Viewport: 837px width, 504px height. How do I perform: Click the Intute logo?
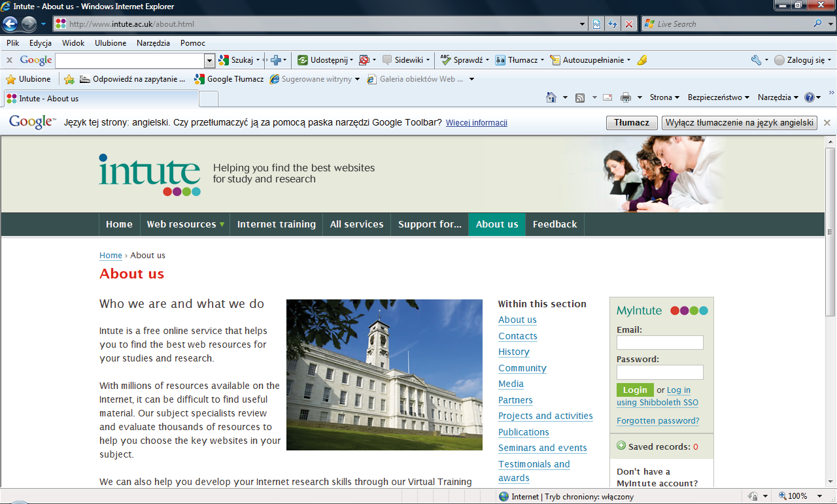click(150, 175)
